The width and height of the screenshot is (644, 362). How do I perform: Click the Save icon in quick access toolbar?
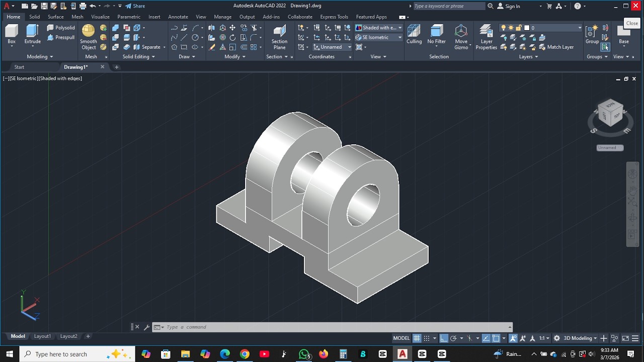tap(44, 6)
